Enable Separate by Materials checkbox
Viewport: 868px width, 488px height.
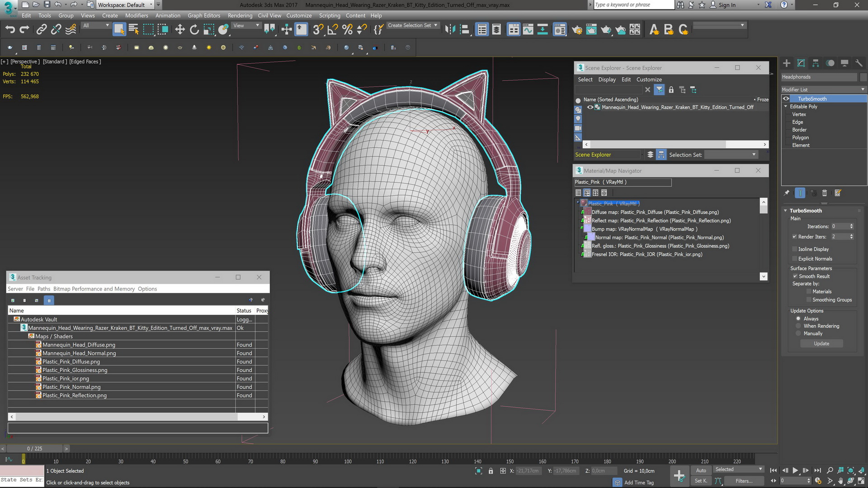coord(809,291)
